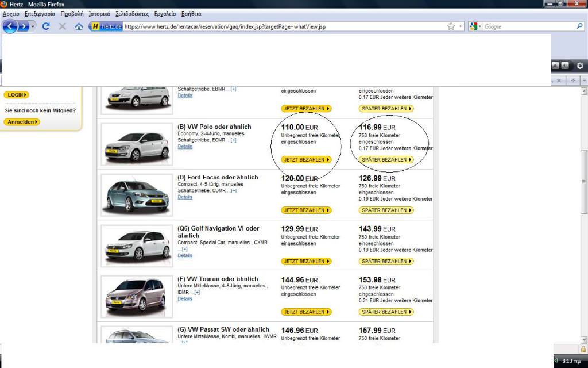The width and height of the screenshot is (588, 368).
Task: Open the Ιστορικό menu
Action: coord(99,14)
